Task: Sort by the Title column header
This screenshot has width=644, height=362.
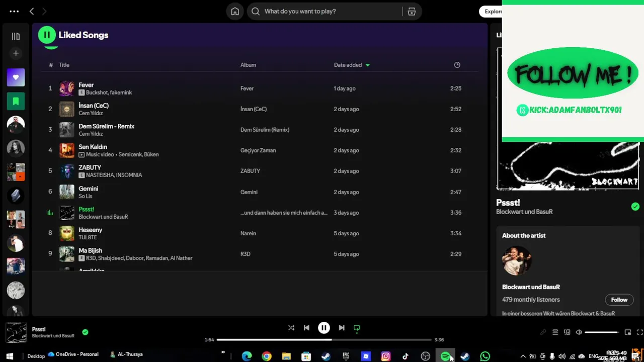Action: tap(64, 65)
